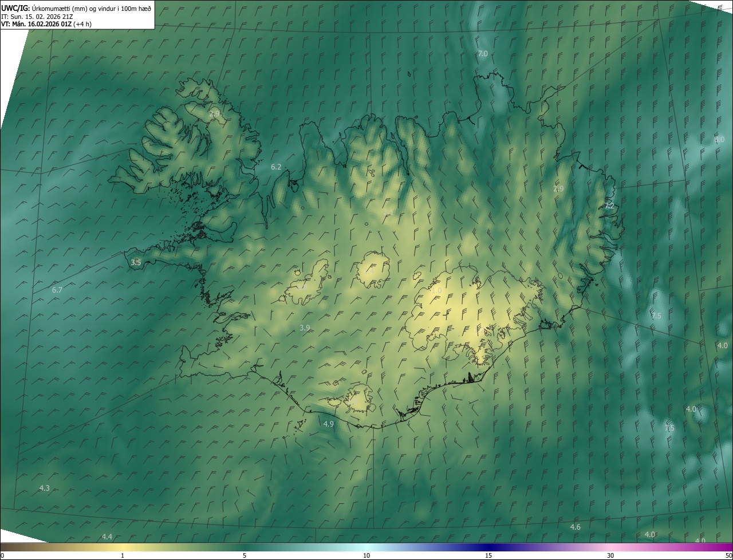Screen dimensions: 733x560
Task: Click the initialization time 'IT: Sun. 15. 02. 2026 21Z'
Action: coord(37,17)
